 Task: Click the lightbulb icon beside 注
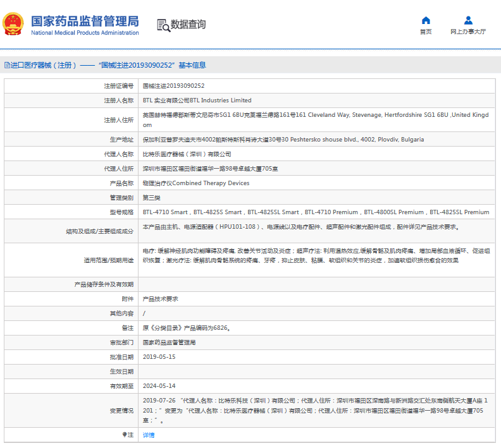coord(125,435)
